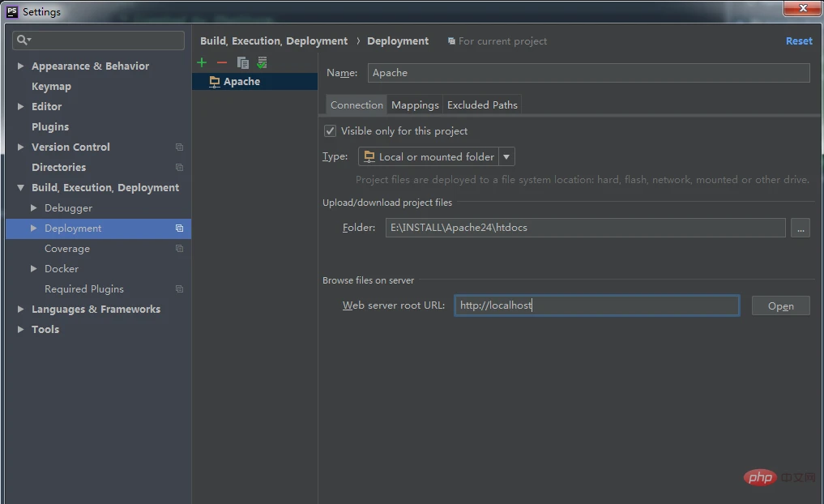Select Plugins in settings tree

[x=50, y=126]
